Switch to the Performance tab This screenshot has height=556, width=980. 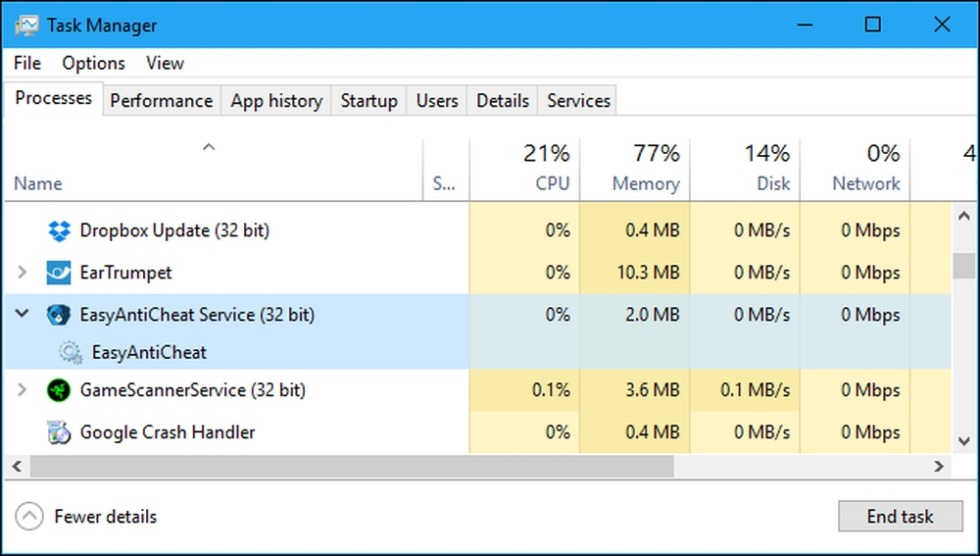tap(161, 101)
